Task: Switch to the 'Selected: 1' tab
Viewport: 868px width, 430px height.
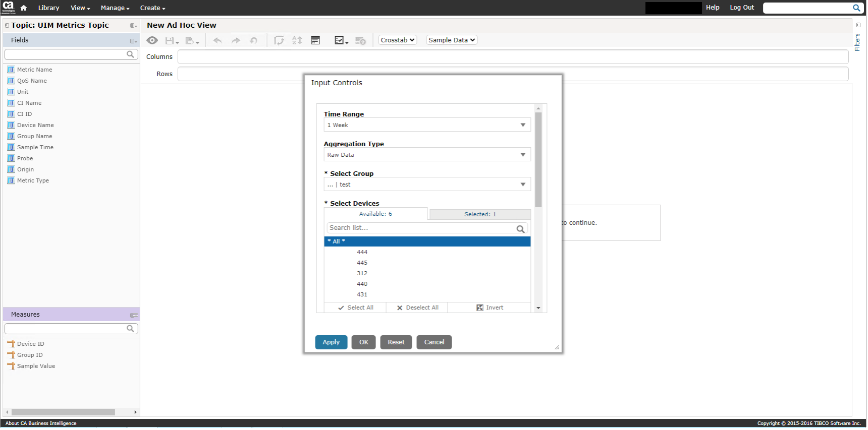Action: [x=479, y=214]
